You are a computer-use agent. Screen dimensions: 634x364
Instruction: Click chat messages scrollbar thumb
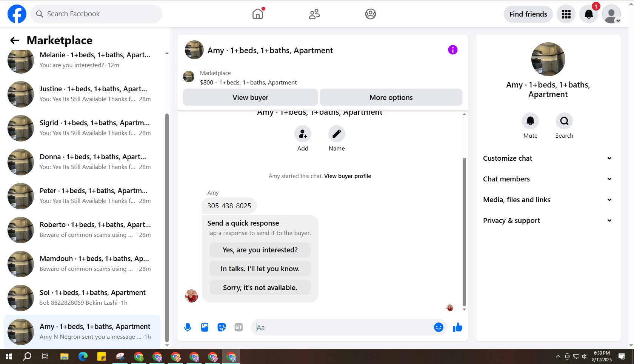(x=464, y=232)
